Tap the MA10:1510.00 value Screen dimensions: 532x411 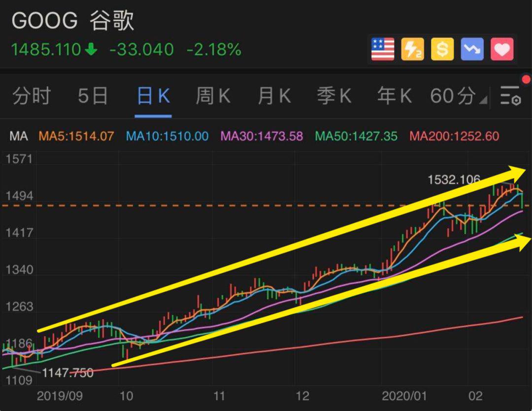[167, 136]
